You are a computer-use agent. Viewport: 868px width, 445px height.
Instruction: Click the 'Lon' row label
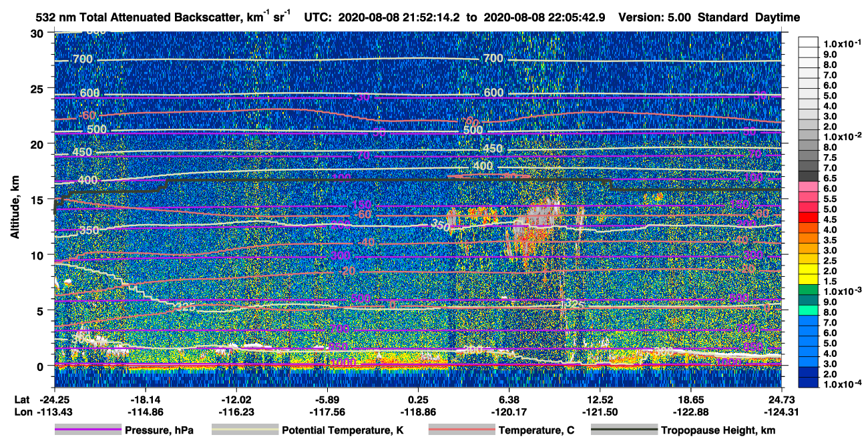coord(23,412)
